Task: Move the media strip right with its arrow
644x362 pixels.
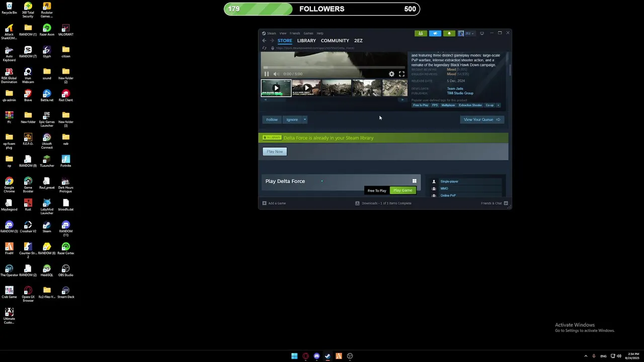Action: coord(402,100)
